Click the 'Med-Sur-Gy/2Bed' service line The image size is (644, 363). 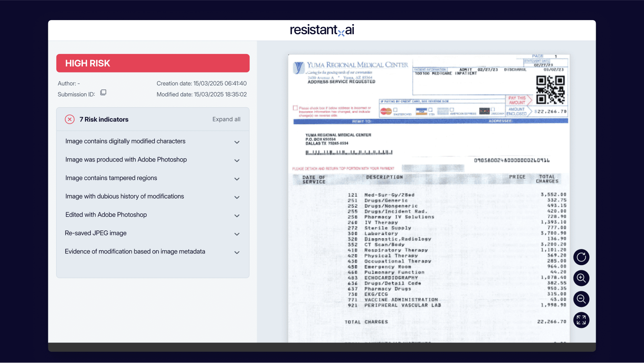(x=389, y=195)
